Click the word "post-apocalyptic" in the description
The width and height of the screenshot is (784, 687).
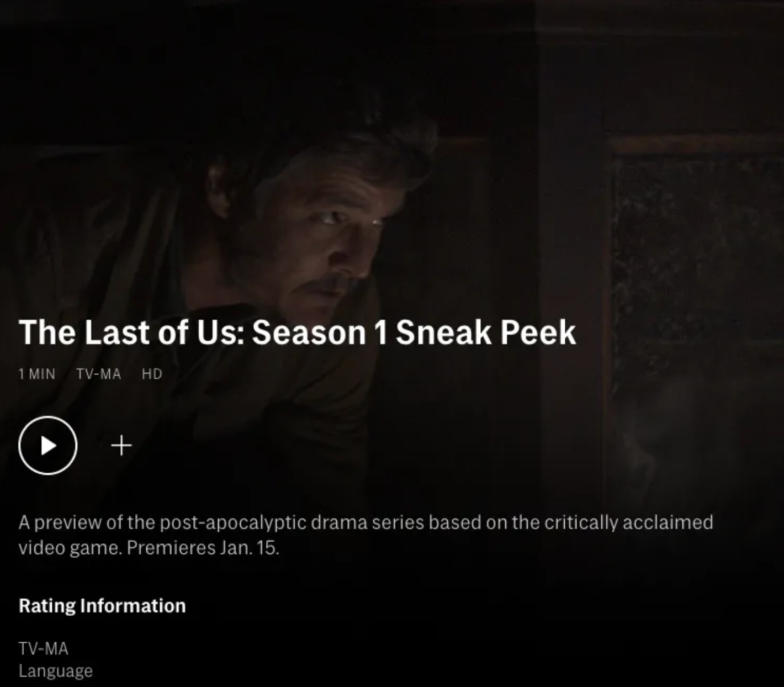233,522
